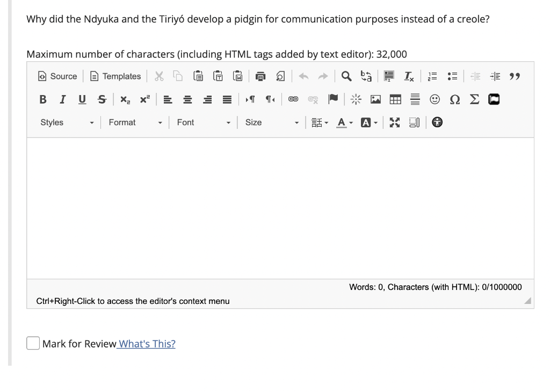Toggle the Mark for Review checkbox
Screen dimensions: 550x392
click(33, 343)
